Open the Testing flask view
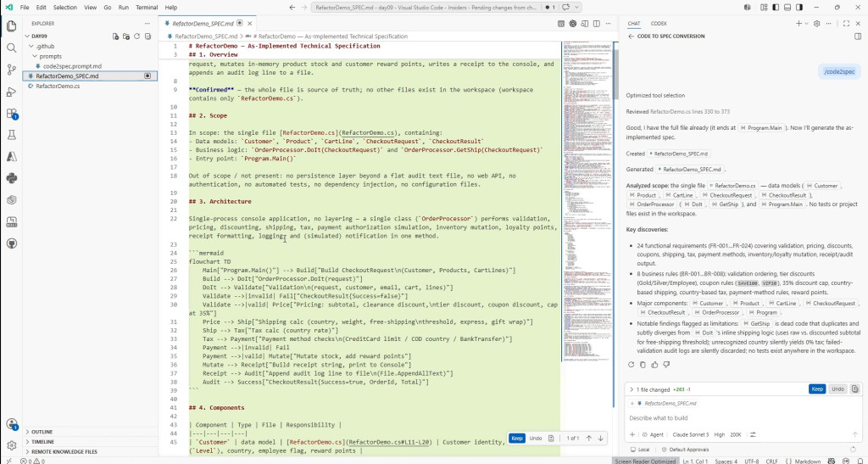This screenshot has width=868, height=464. pos(12,135)
